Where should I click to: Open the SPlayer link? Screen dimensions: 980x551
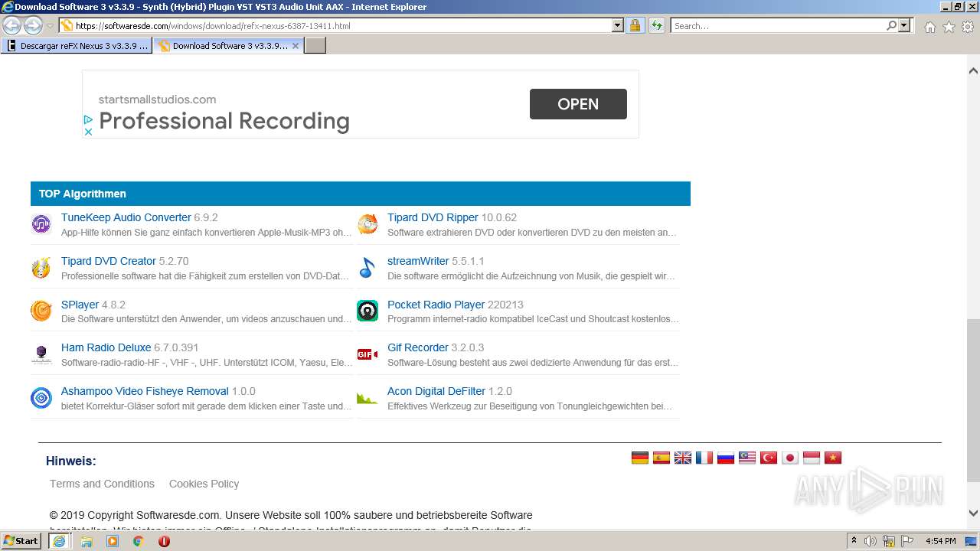[80, 305]
